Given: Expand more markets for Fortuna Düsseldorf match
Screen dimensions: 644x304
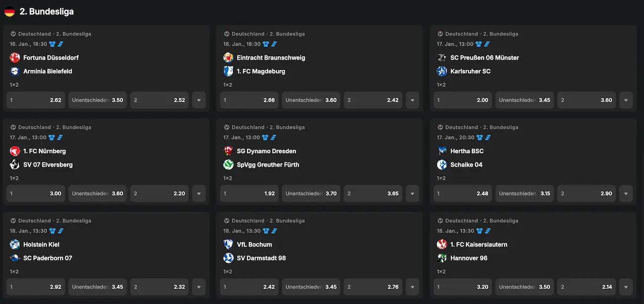Looking at the screenshot, I should pyautogui.click(x=199, y=100).
